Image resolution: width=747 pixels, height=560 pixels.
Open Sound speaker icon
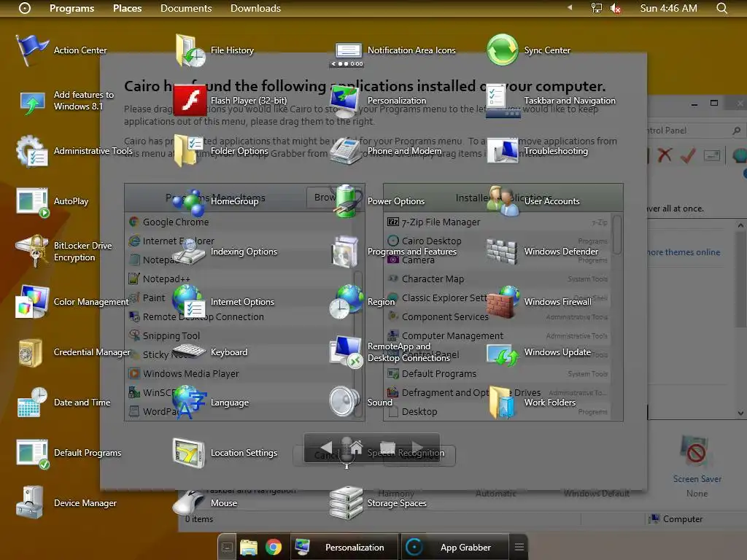[x=344, y=401]
